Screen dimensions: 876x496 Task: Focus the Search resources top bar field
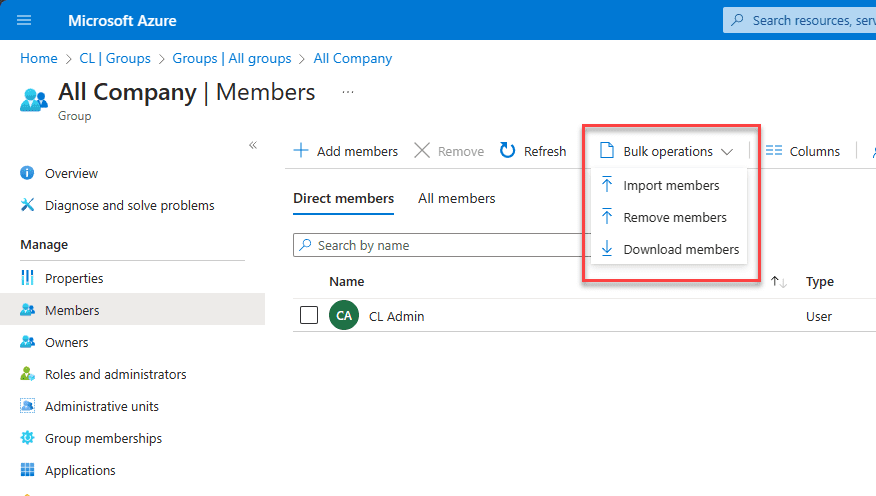point(799,21)
